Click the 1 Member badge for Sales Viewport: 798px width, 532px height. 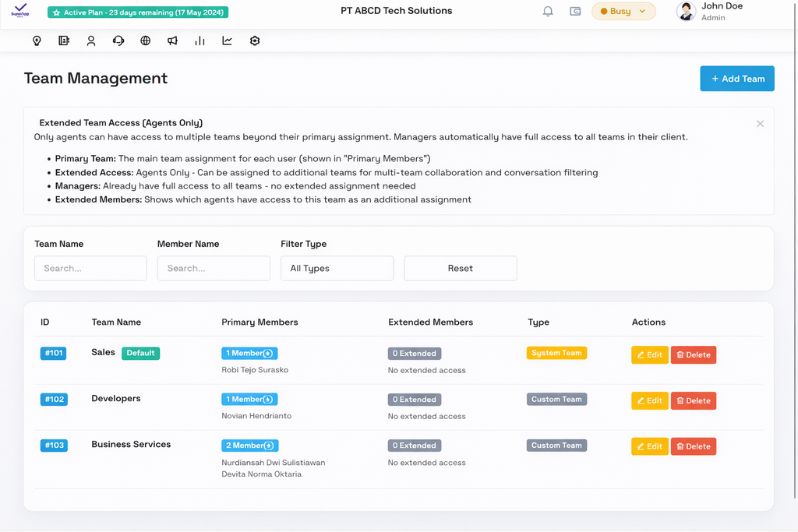point(249,353)
